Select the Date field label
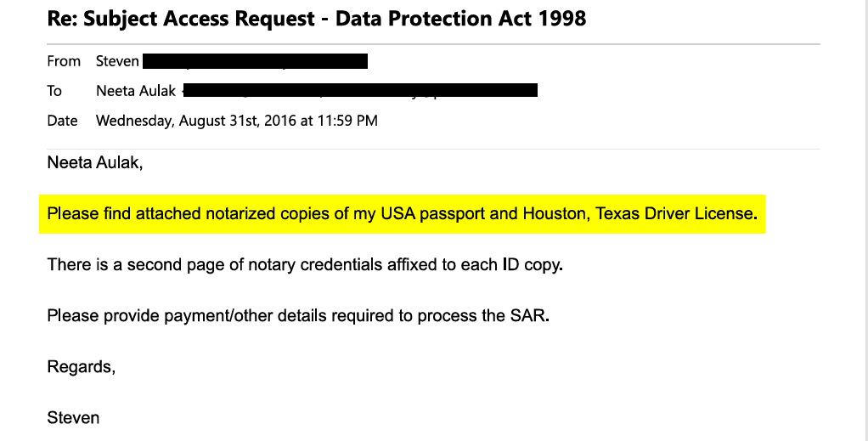The height and width of the screenshot is (441, 868). tap(62, 121)
